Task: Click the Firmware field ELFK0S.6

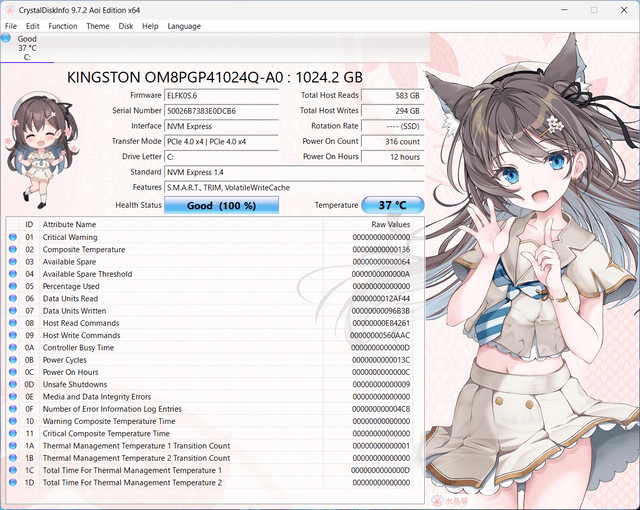Action: click(221, 95)
